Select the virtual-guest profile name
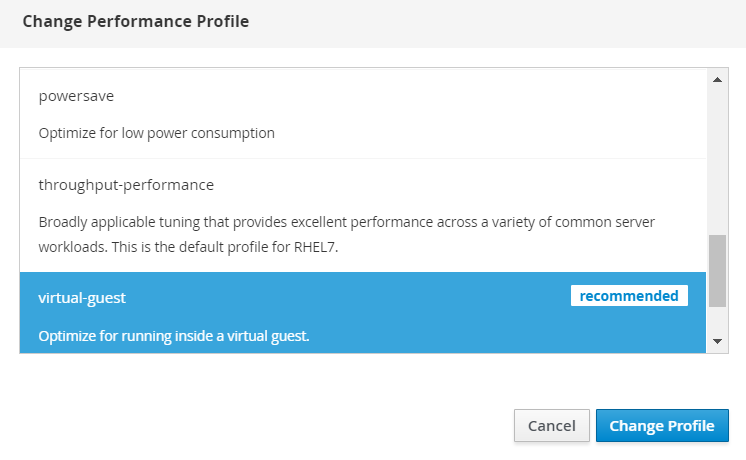This screenshot has width=746, height=460. tap(82, 297)
